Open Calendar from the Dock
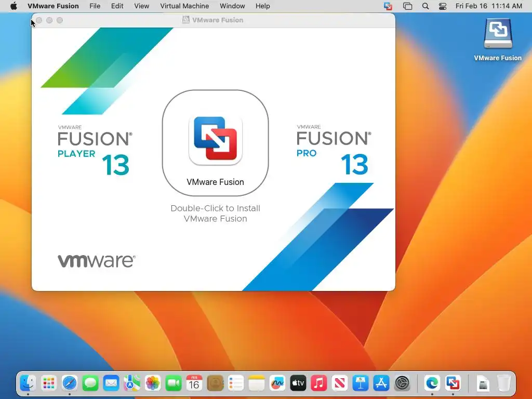This screenshot has width=532, height=399. click(194, 383)
